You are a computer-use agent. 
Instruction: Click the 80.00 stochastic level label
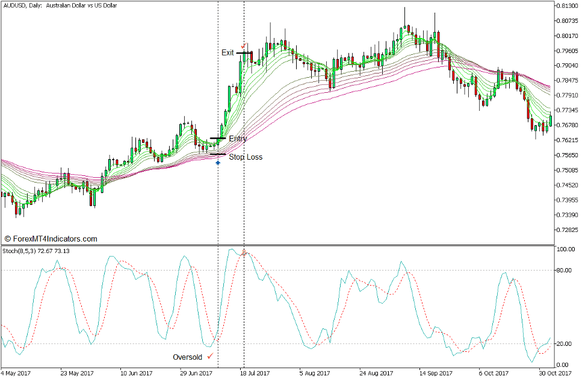(566, 271)
